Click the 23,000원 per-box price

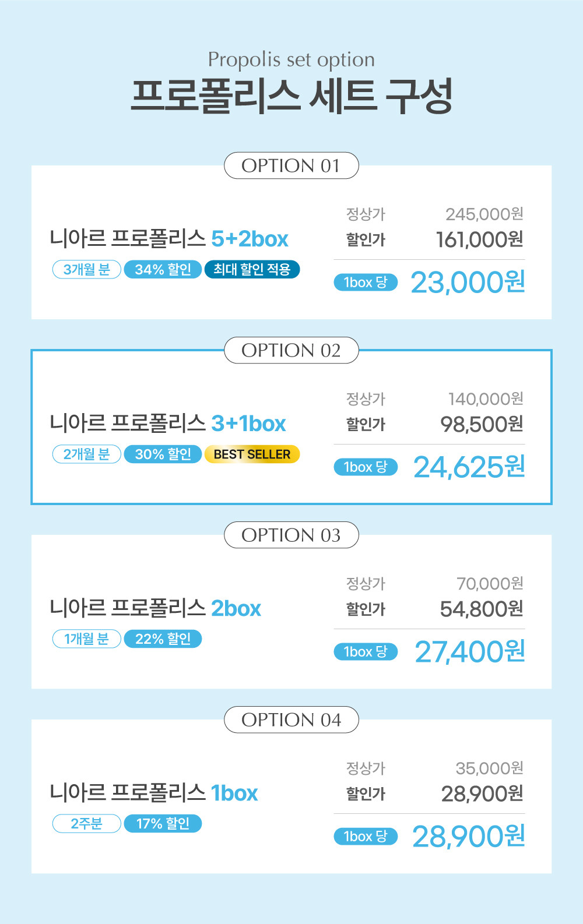468,283
